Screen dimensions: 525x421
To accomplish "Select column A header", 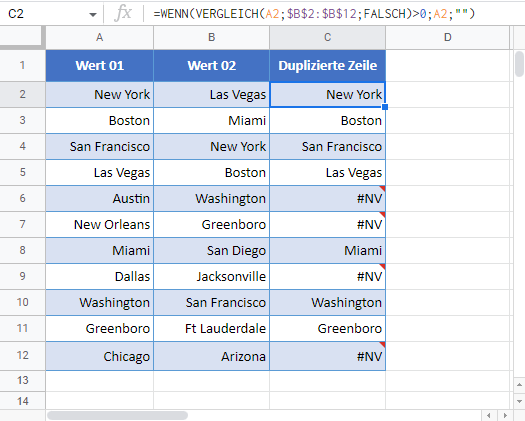I will point(99,38).
